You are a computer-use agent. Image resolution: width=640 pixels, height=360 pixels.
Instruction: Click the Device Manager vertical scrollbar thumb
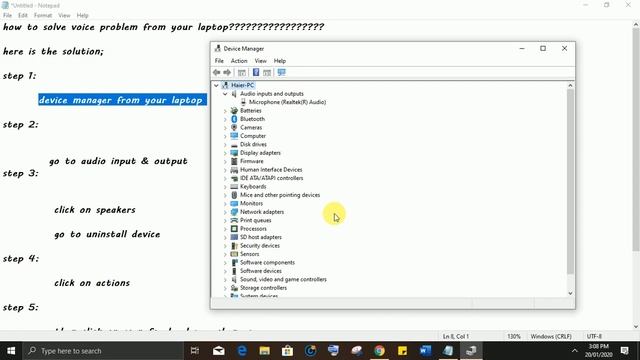(570, 182)
